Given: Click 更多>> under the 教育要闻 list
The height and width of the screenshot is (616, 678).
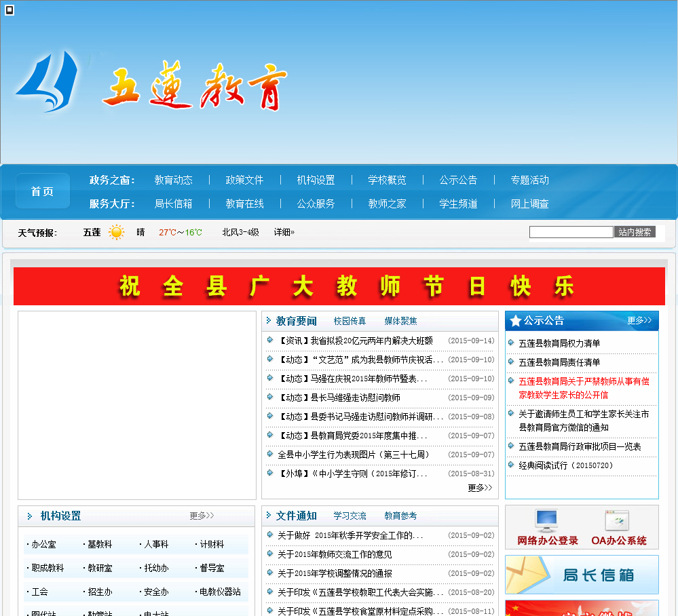Looking at the screenshot, I should 480,488.
